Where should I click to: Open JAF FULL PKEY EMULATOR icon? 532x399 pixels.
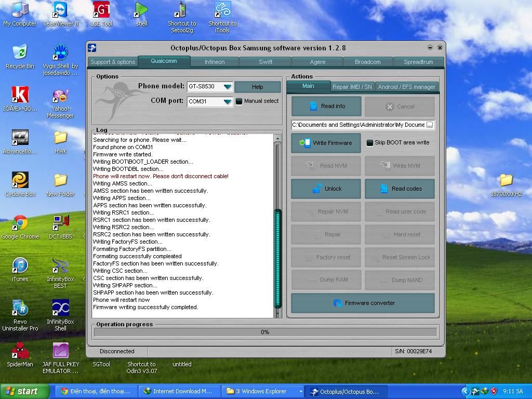[60, 358]
